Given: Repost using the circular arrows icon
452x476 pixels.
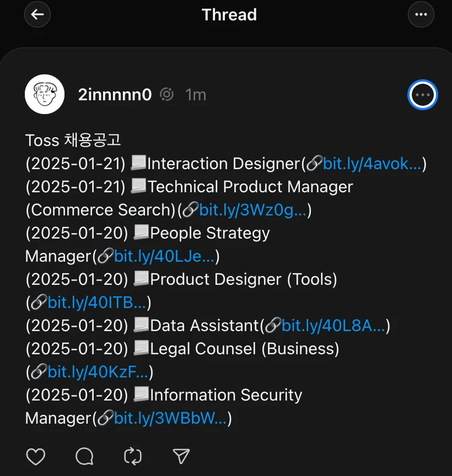Looking at the screenshot, I should point(133,456).
